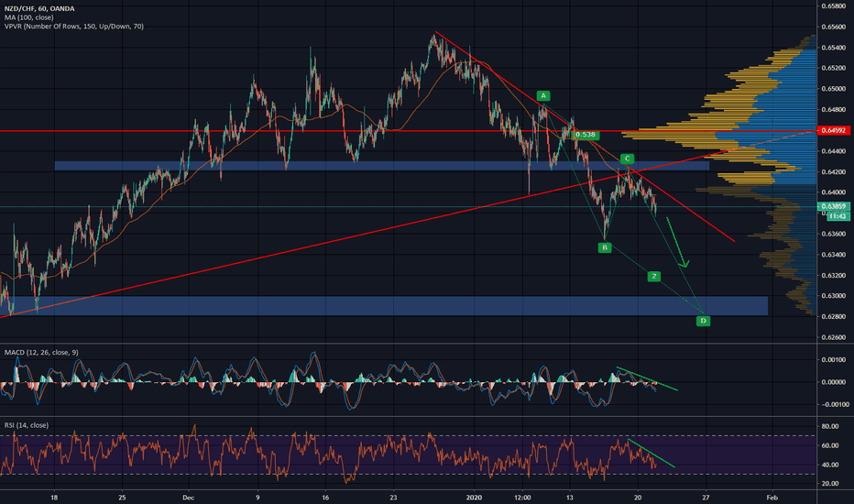Click the green question mark label
This screenshot has width=854, height=504.
coord(654,276)
